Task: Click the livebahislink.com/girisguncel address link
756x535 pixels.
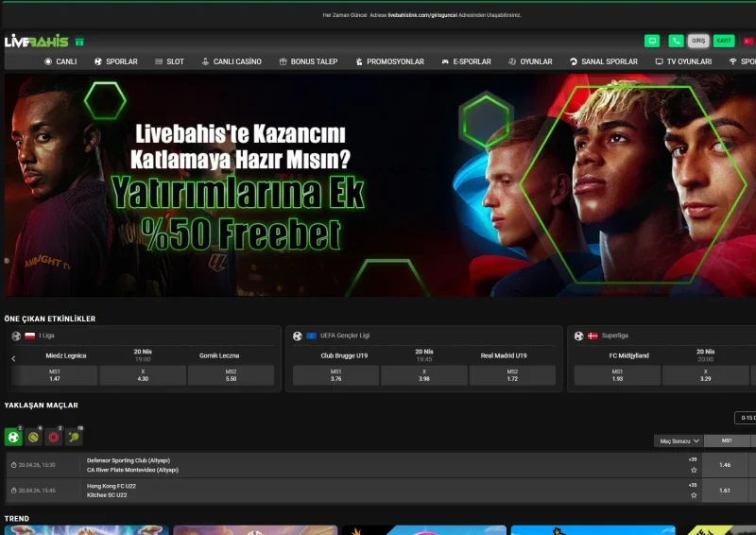Action: (x=422, y=15)
